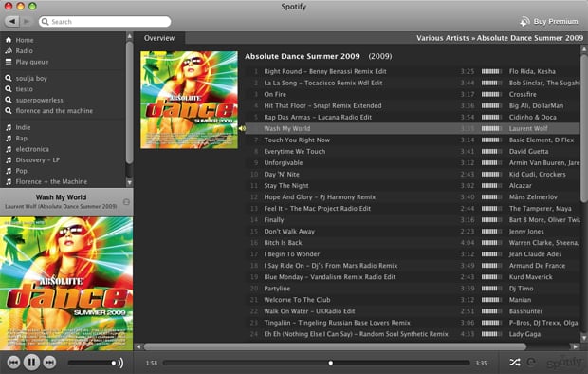Click the Buy Premium button

pyautogui.click(x=549, y=22)
